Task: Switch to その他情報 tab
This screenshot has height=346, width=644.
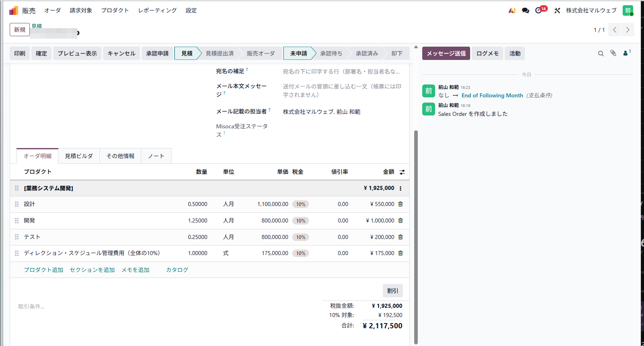Action: (x=120, y=156)
